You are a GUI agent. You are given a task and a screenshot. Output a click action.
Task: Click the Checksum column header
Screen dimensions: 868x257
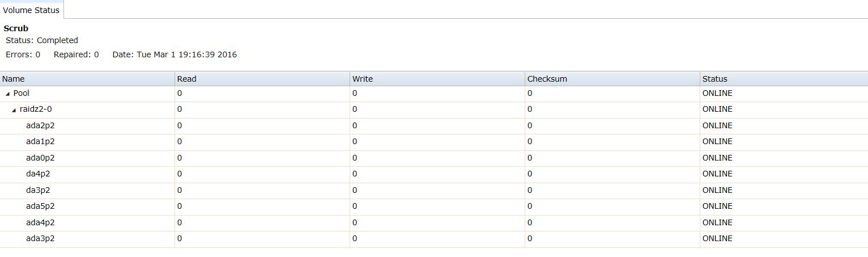[x=612, y=79]
